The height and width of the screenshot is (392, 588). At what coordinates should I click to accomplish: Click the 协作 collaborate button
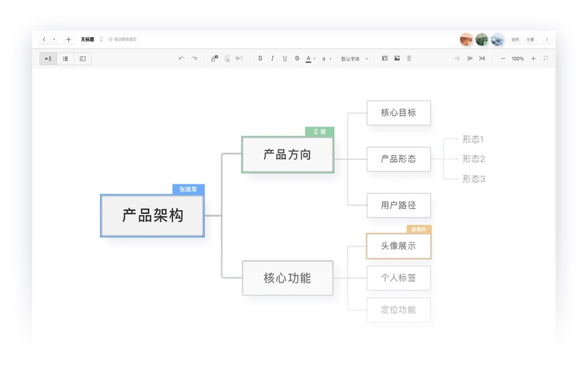pyautogui.click(x=515, y=39)
